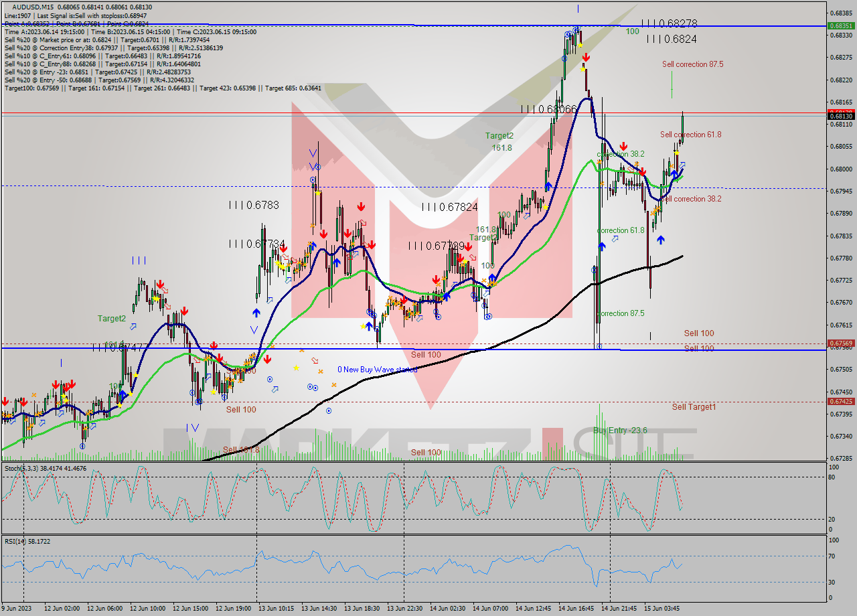Click the blue 0.68351 price tag
The width and height of the screenshot is (857, 616).
pos(841,25)
